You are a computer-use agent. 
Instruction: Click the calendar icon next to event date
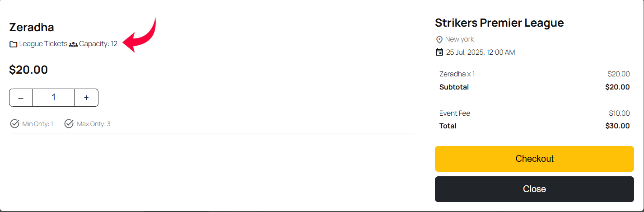click(439, 52)
